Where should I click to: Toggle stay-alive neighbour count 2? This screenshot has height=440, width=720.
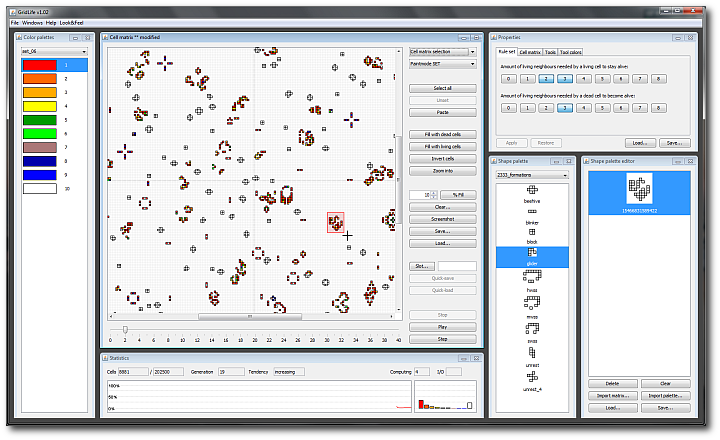coord(544,78)
